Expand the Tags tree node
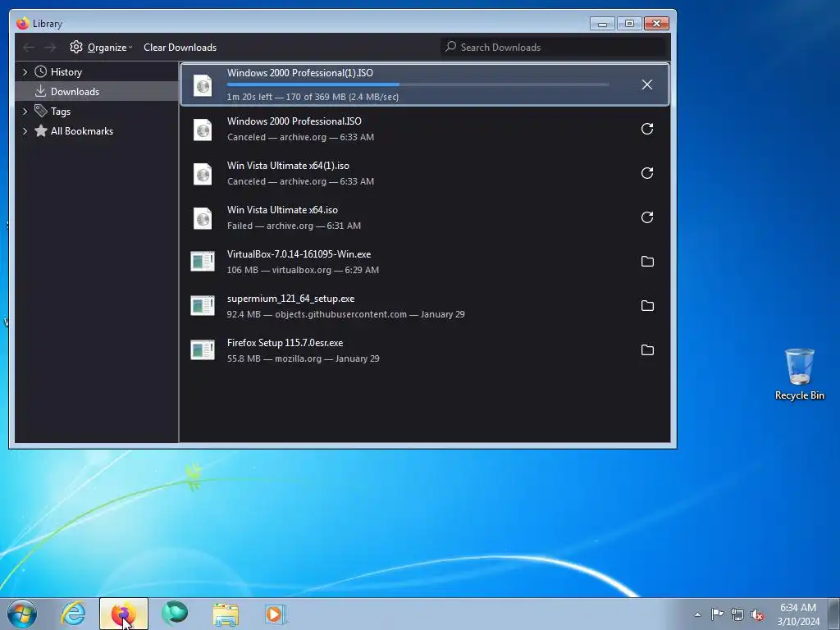 [x=25, y=111]
